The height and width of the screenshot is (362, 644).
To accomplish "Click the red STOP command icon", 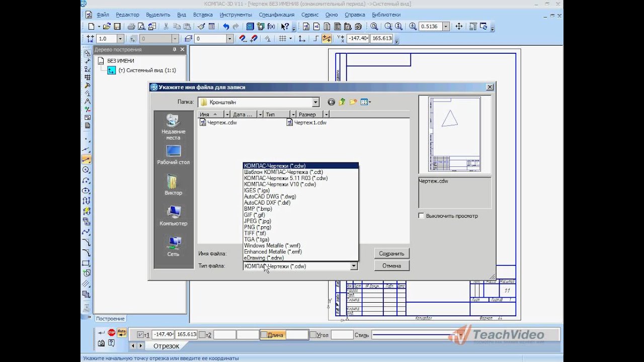I will coord(112,333).
